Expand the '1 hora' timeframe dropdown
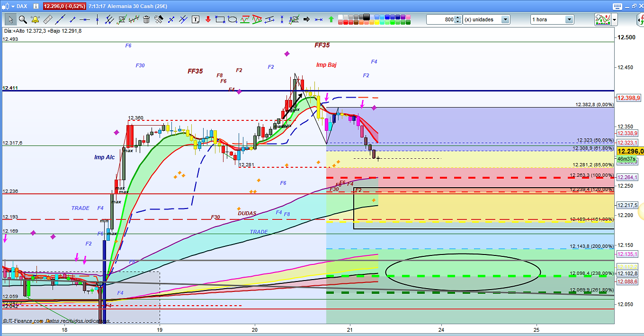This screenshot has width=644, height=336. (569, 19)
